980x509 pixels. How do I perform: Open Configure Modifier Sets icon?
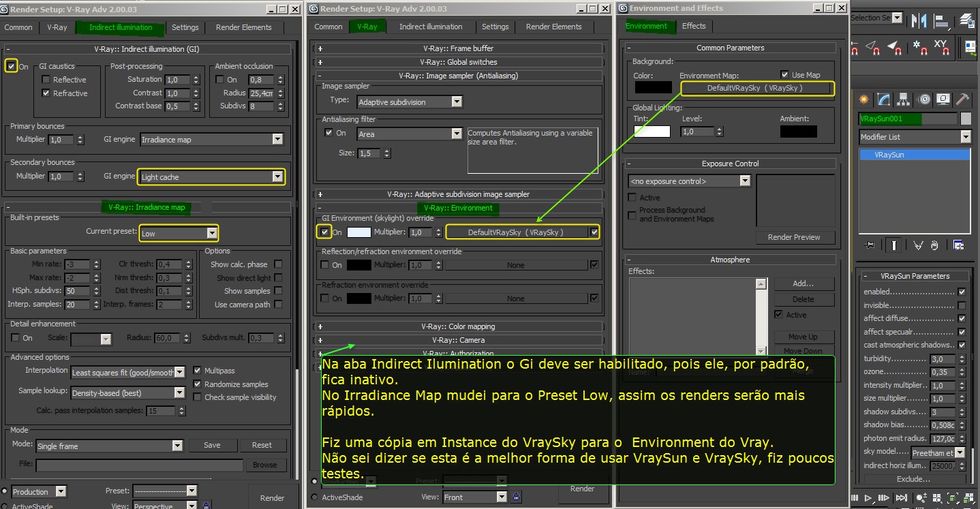(x=958, y=245)
